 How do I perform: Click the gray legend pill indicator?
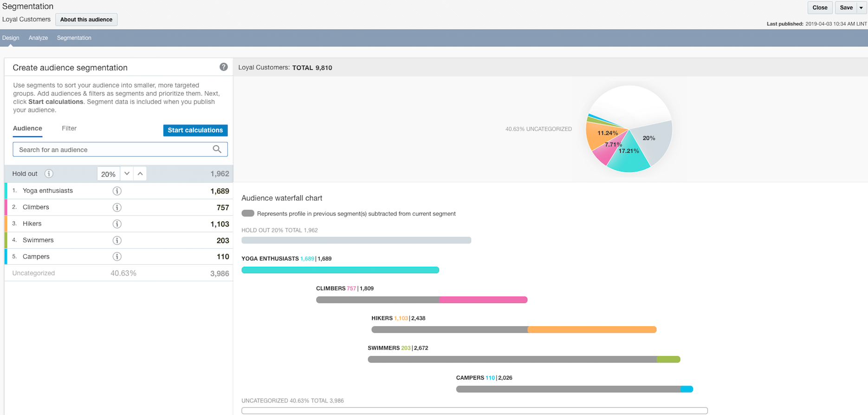pos(248,213)
